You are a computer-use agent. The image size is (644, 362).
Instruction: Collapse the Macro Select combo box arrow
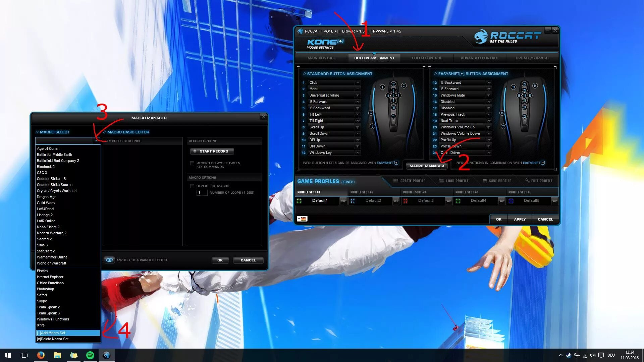pos(96,141)
